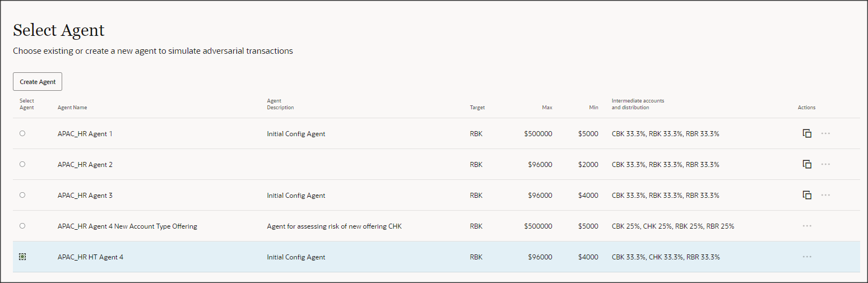Click the Agent Name column header
868x283 pixels.
point(72,108)
